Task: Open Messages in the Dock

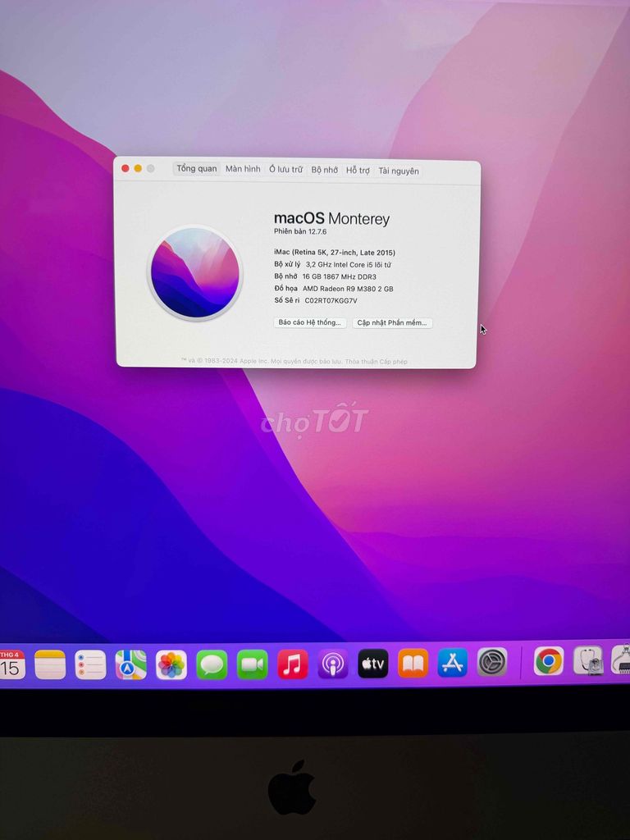Action: (x=212, y=664)
